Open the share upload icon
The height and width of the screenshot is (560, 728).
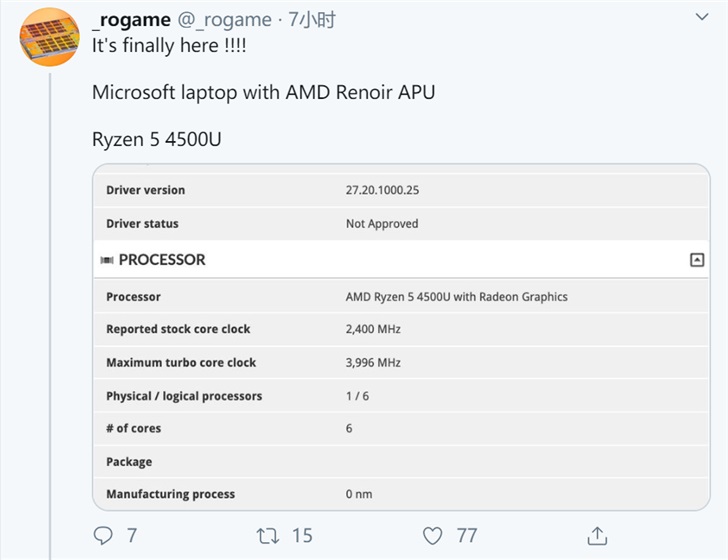click(597, 535)
